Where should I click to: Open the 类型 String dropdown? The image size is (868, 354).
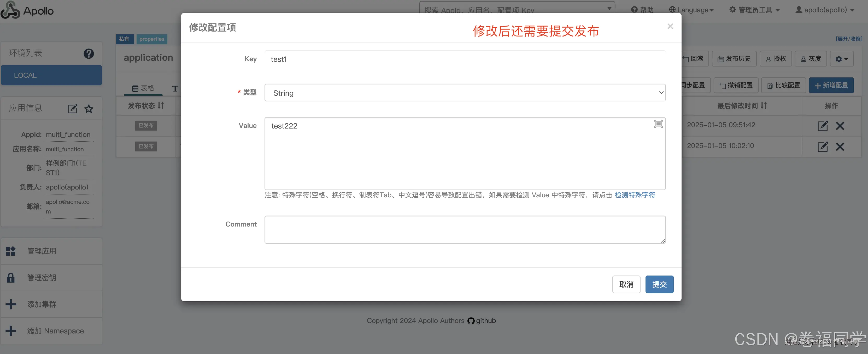point(465,93)
